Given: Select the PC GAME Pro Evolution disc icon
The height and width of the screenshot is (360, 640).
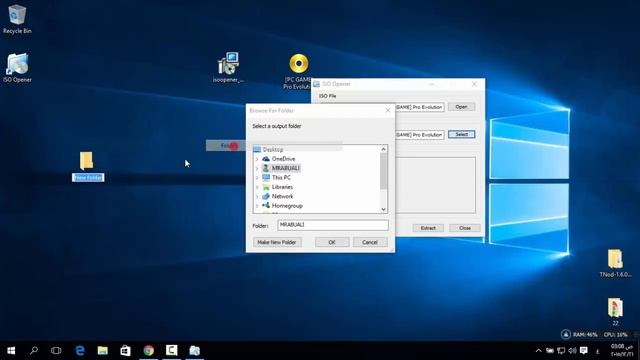Looking at the screenshot, I should click(x=298, y=70).
